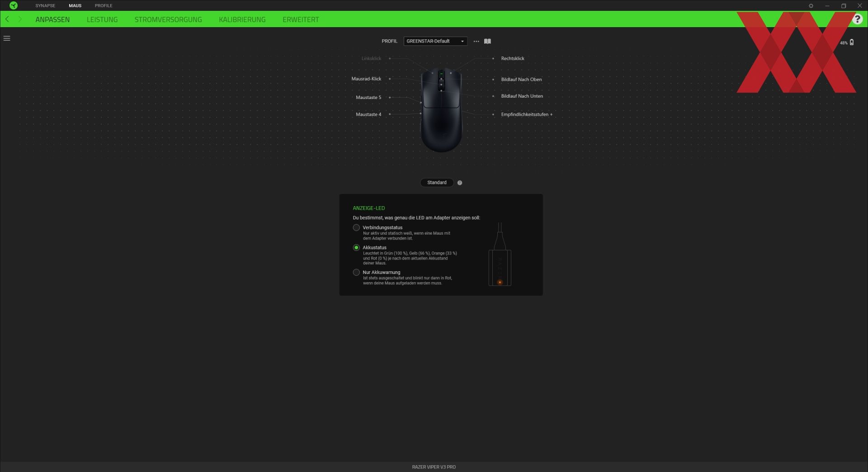
Task: Click the USB adapter illustration
Action: pyautogui.click(x=500, y=255)
